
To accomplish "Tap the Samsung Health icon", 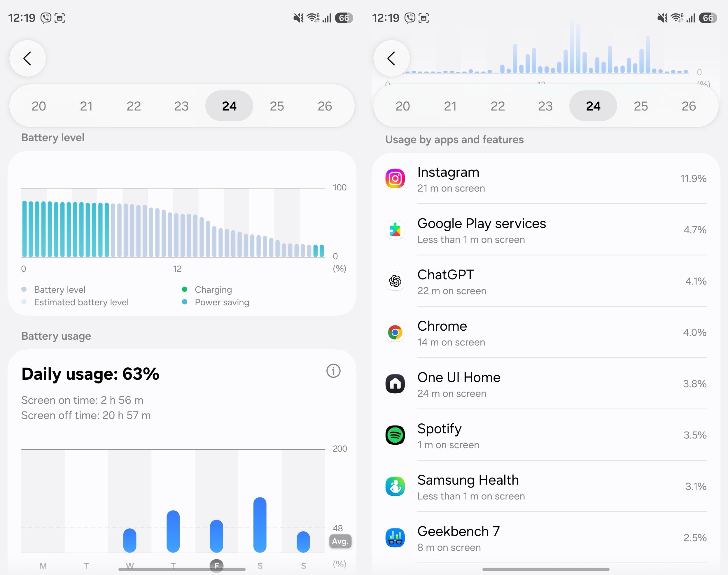I will click(x=395, y=486).
